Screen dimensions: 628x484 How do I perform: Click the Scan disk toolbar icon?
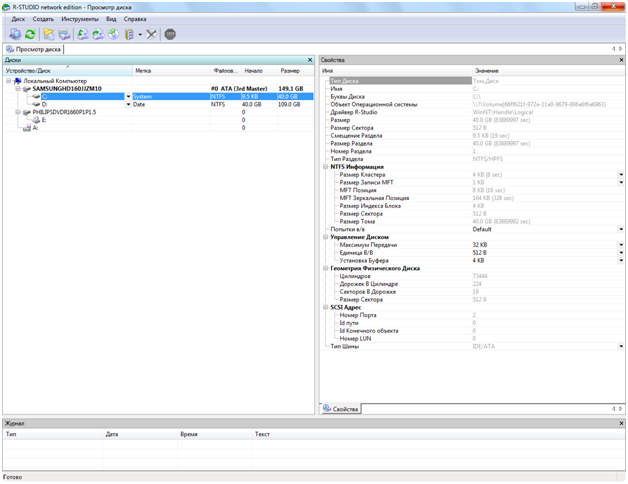[64, 34]
